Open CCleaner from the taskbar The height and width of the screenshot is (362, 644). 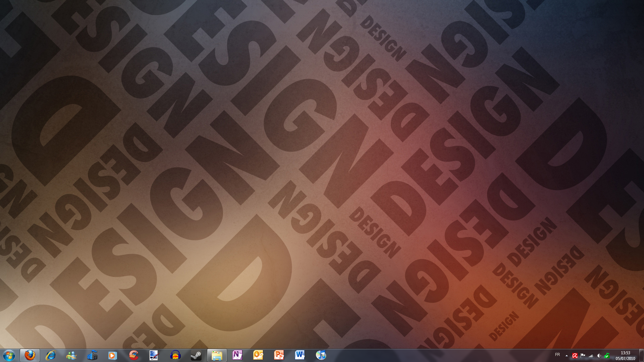coord(133,355)
